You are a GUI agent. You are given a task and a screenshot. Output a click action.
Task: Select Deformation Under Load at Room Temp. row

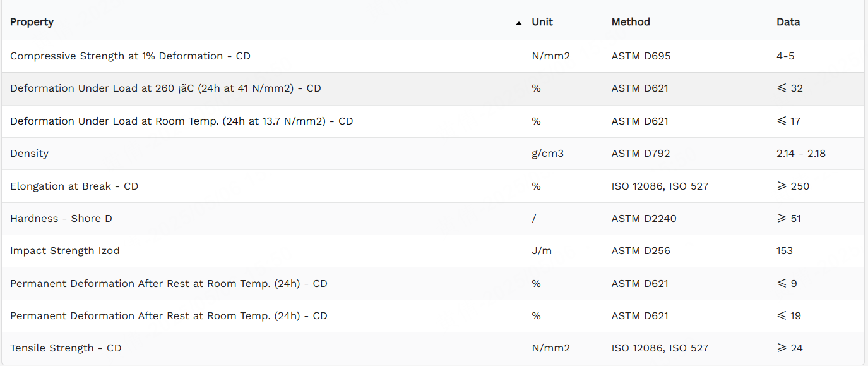click(x=433, y=121)
